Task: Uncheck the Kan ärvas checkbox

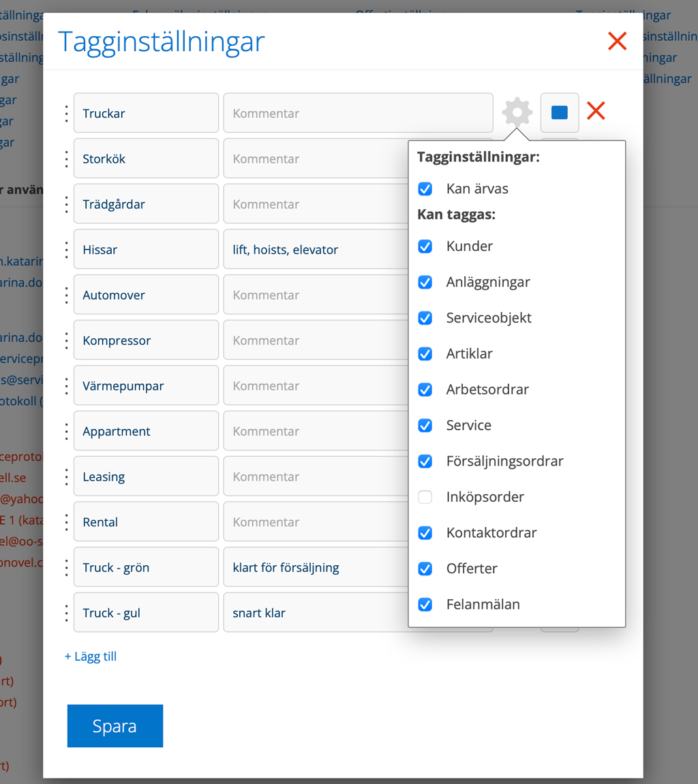Action: tap(425, 189)
